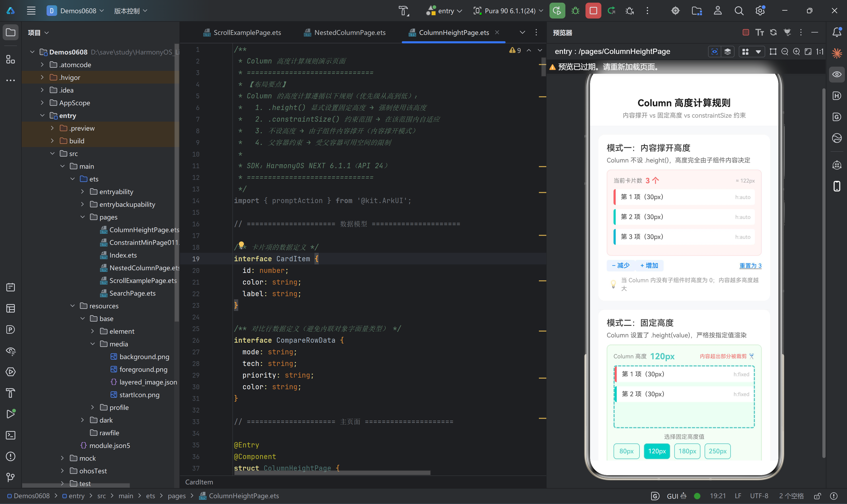Click the 重置为 3 link in preview
The height and width of the screenshot is (504, 847).
tap(750, 265)
